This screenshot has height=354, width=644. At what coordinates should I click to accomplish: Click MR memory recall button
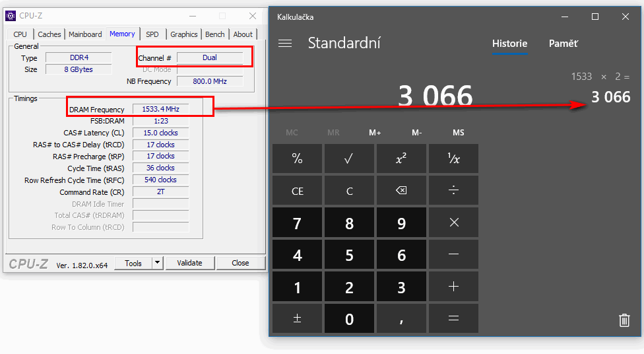tap(333, 132)
